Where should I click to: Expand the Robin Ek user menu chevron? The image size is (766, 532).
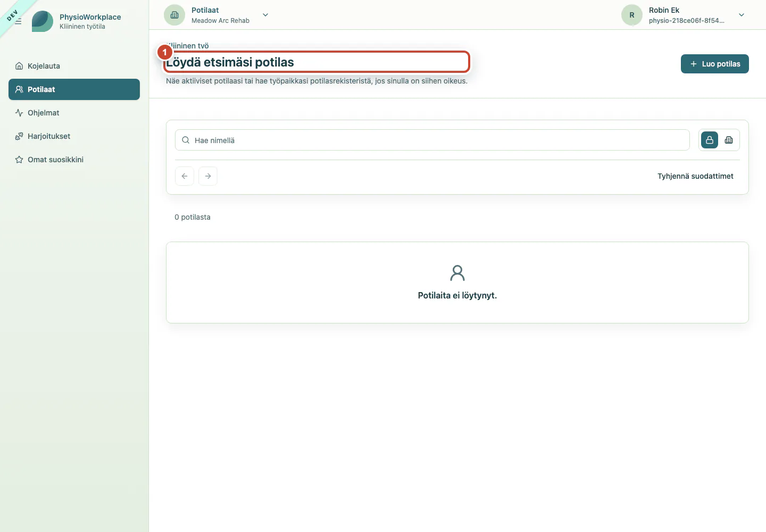[742, 15]
